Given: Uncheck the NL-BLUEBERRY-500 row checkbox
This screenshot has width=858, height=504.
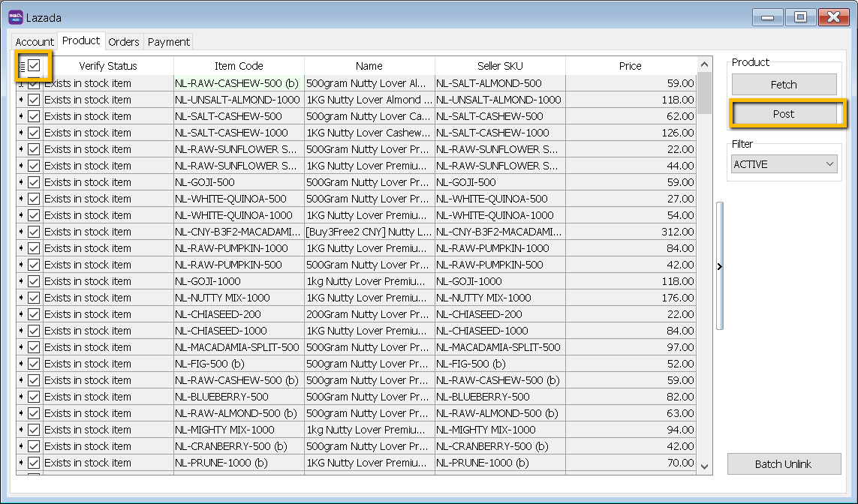Looking at the screenshot, I should point(34,397).
